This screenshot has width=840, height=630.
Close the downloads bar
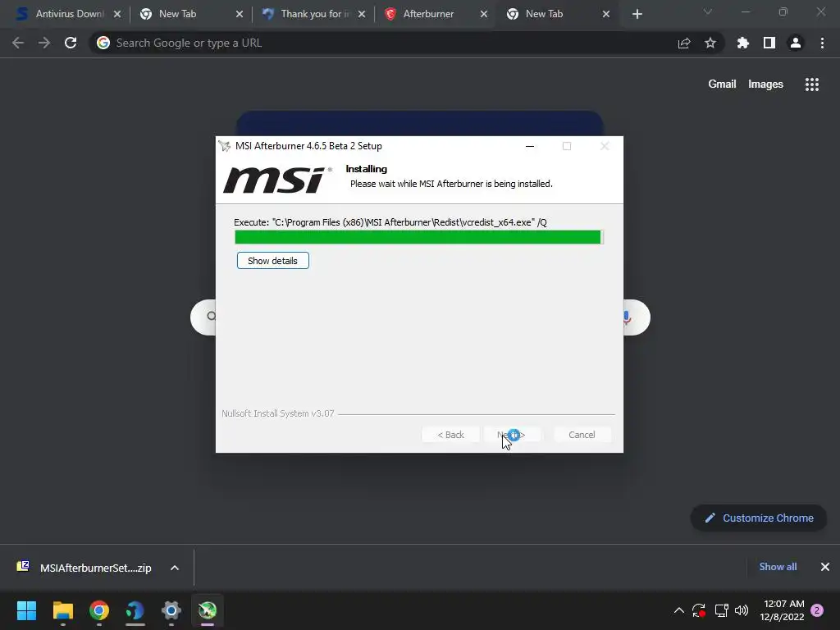pos(825,567)
